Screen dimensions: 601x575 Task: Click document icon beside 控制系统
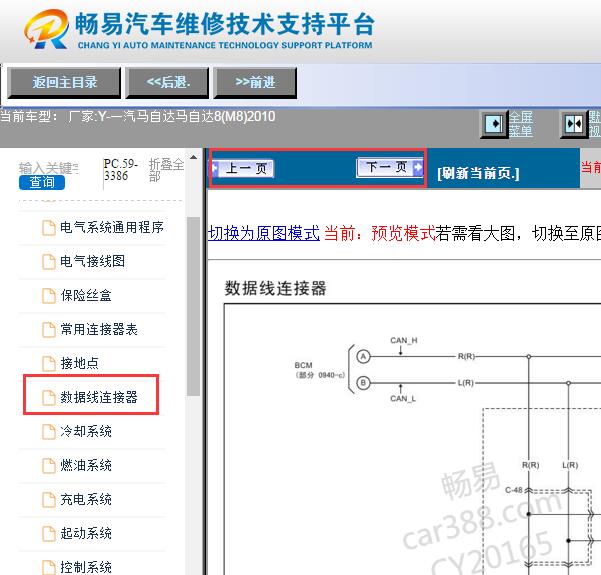pos(49,568)
